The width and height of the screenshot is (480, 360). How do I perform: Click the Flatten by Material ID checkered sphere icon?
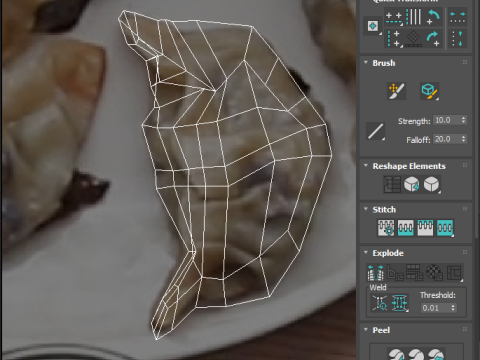pyautogui.click(x=434, y=273)
